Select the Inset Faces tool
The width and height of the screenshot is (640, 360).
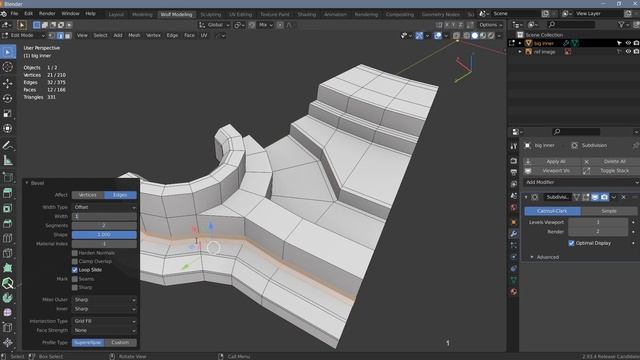8,209
